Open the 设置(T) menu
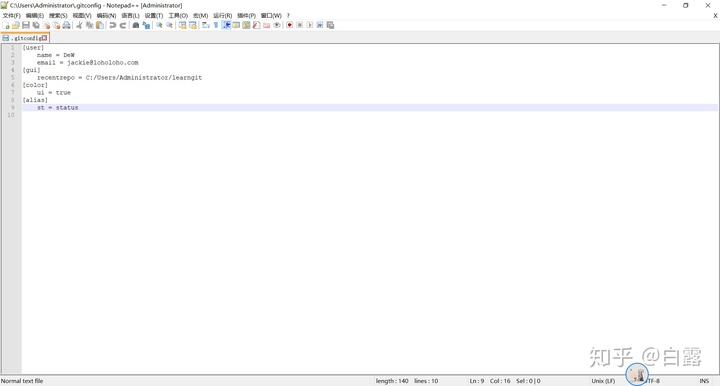This screenshot has height=386, width=720. 154,16
